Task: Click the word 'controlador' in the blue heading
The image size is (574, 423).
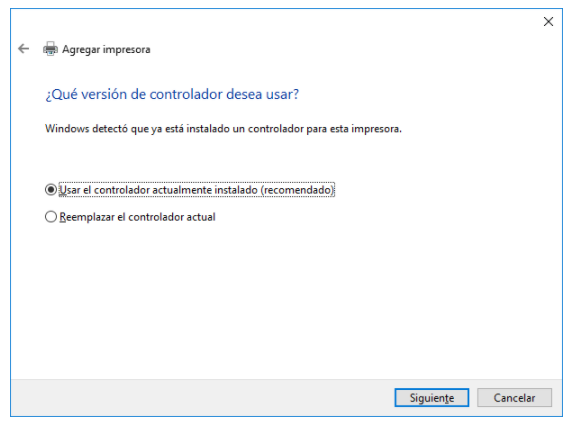Action: point(186,94)
